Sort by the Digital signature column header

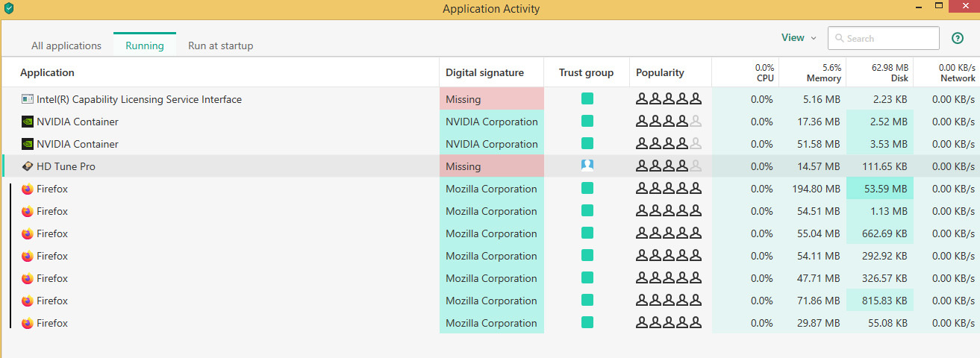(x=484, y=72)
